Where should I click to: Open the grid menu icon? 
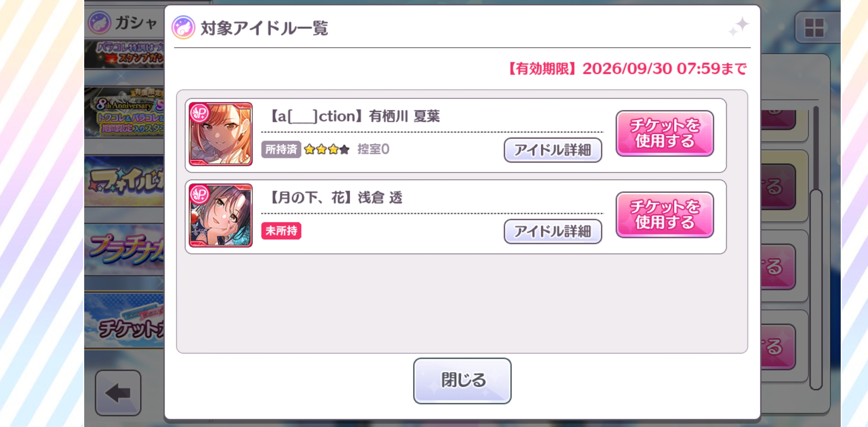point(814,28)
